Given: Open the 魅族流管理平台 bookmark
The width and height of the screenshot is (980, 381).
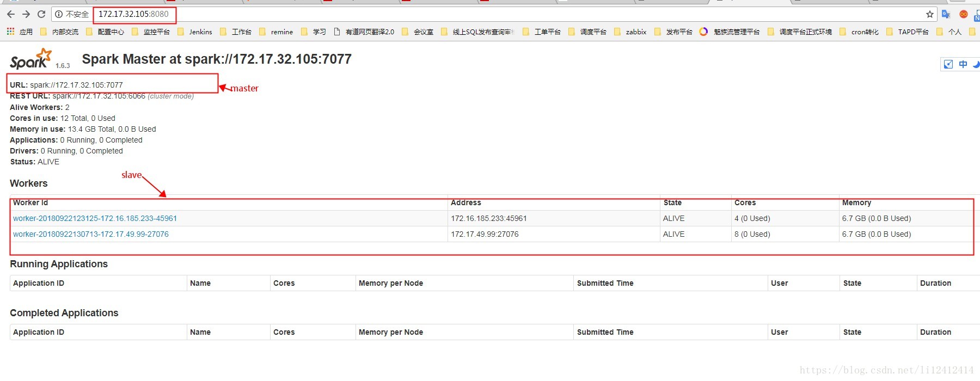Looking at the screenshot, I should point(730,32).
